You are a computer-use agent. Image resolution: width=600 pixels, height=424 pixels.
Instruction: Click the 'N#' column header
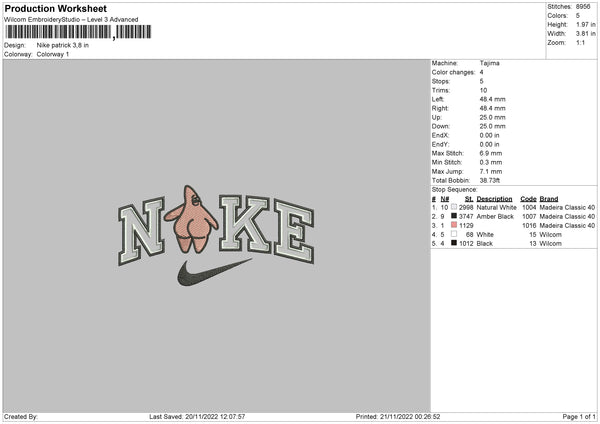point(445,199)
